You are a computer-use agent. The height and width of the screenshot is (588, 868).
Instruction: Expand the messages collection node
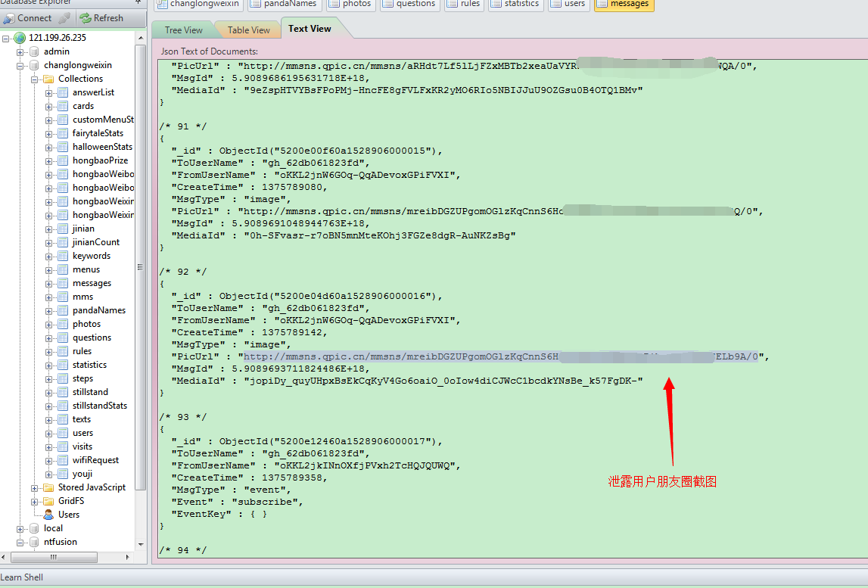coord(48,284)
